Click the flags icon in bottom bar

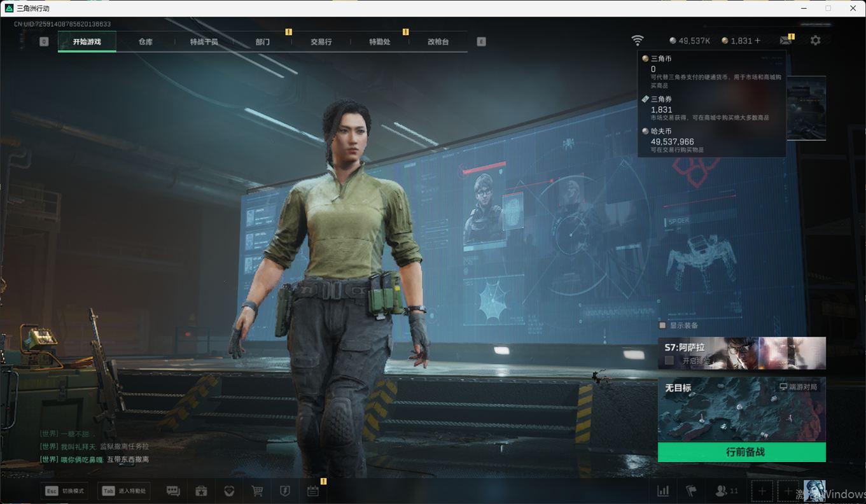(x=690, y=491)
